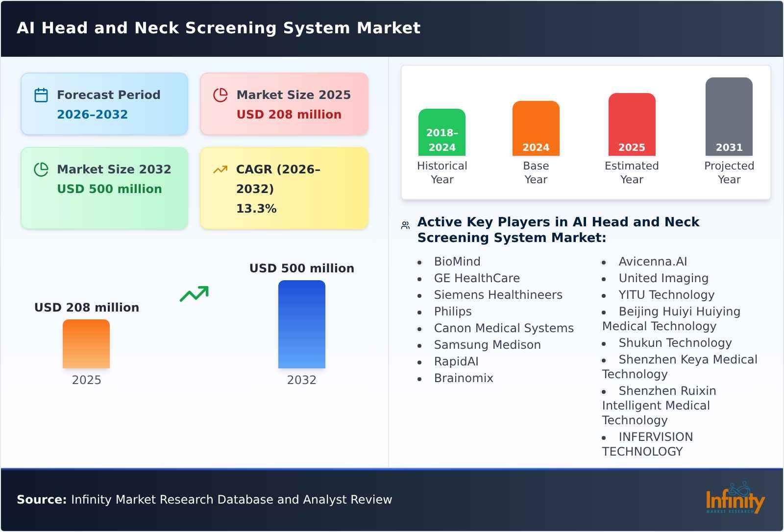
Task: Select the Market Size 2032 card
Action: pos(104,188)
